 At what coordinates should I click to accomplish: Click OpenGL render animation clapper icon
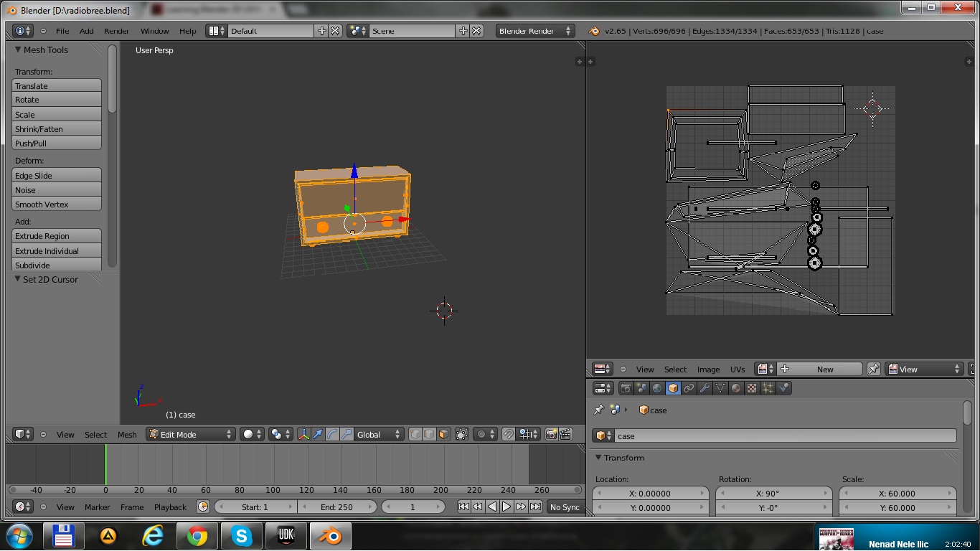pos(565,434)
